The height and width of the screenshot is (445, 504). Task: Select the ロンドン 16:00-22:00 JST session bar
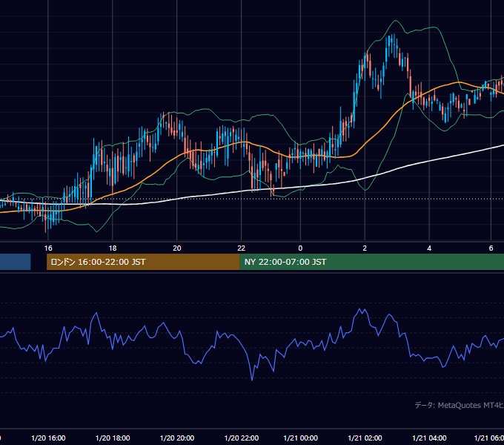(x=143, y=262)
